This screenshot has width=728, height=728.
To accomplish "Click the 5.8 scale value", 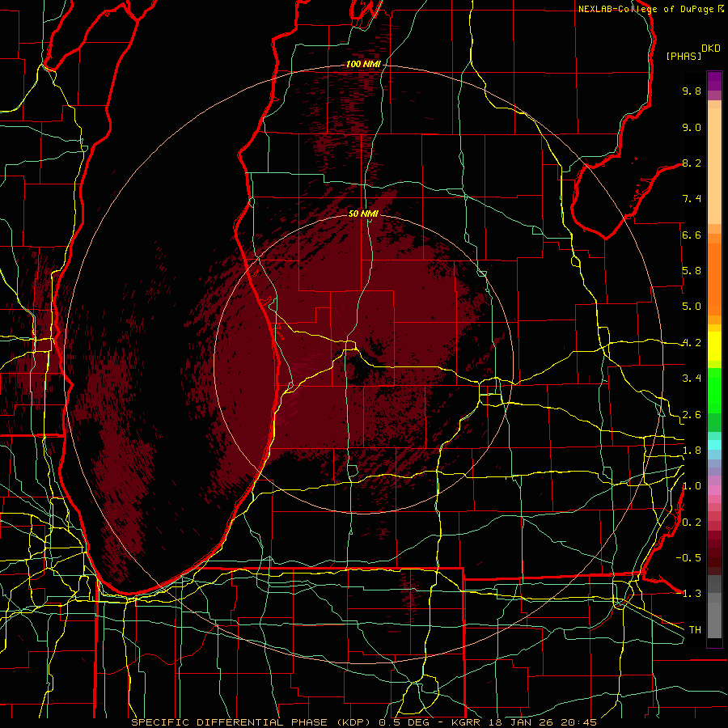I will click(692, 271).
